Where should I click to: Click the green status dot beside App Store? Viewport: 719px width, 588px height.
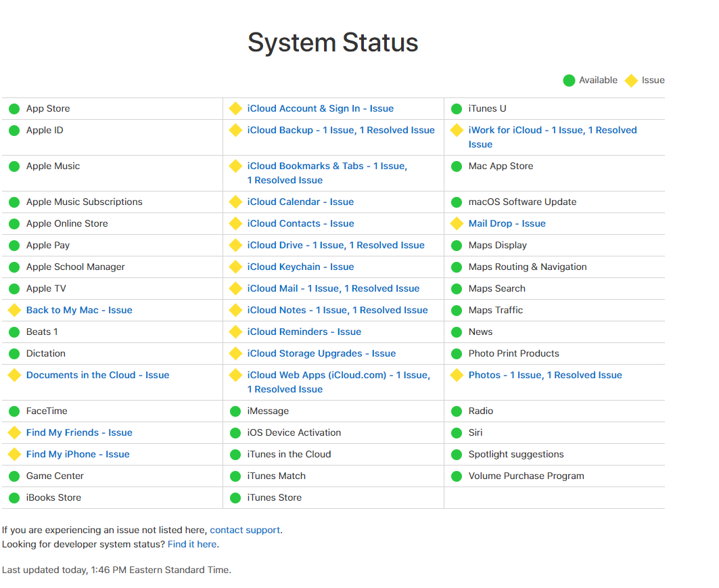click(x=14, y=108)
